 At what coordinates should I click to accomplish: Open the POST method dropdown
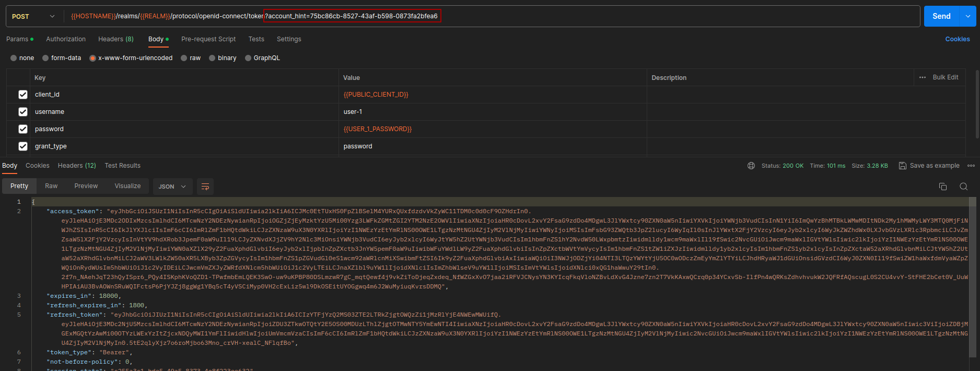coord(33,16)
